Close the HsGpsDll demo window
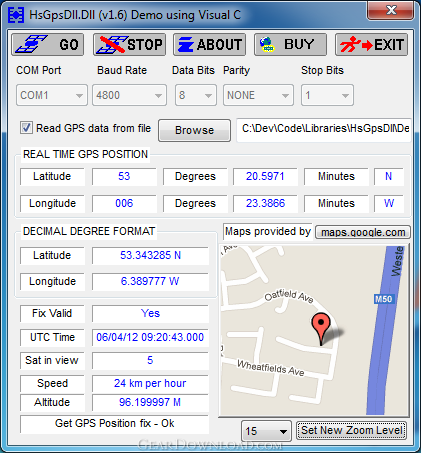 (391, 10)
